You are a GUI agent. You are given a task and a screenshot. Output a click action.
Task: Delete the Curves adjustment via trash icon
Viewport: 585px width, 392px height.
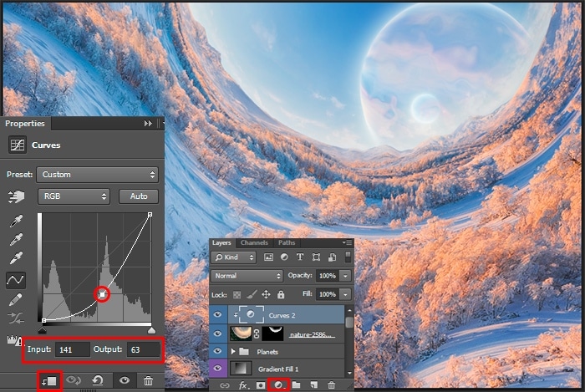149,380
